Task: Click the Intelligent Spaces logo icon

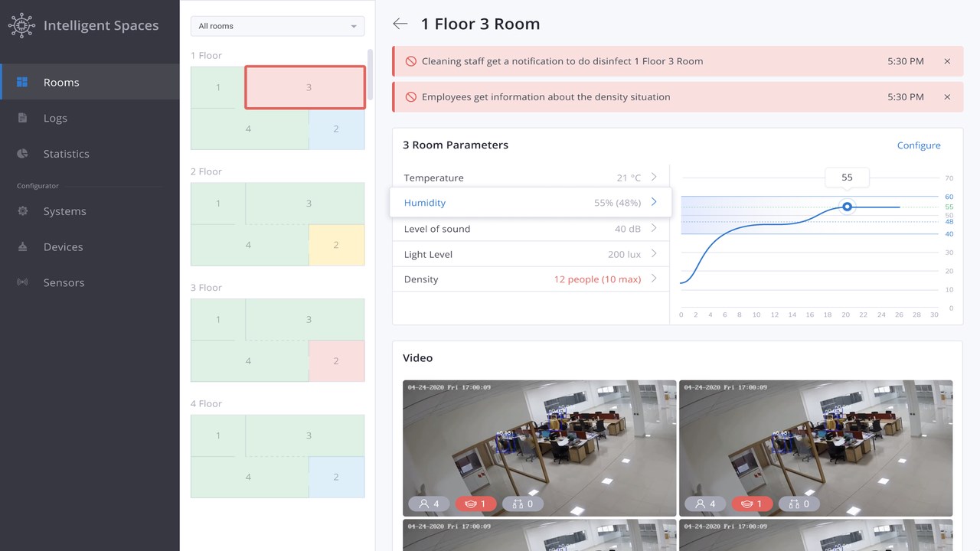Action: [x=21, y=25]
